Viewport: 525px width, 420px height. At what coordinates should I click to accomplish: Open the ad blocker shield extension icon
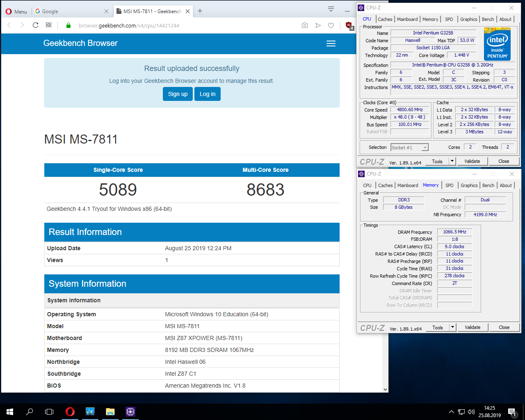pos(349,25)
